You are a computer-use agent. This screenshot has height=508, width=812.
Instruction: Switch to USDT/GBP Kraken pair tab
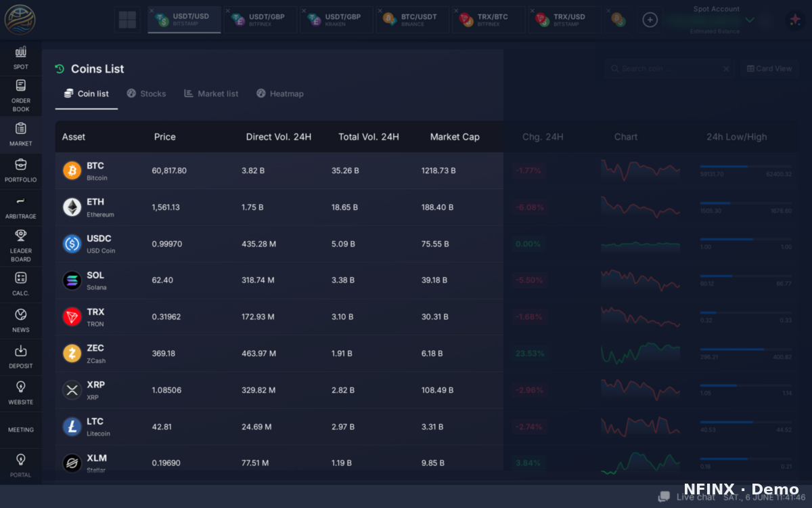pos(336,20)
